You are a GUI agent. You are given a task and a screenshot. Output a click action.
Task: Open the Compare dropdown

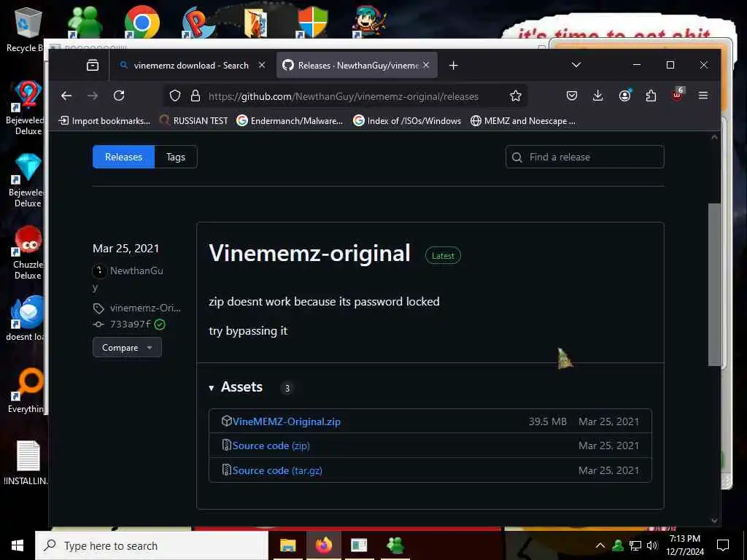pyautogui.click(x=127, y=347)
